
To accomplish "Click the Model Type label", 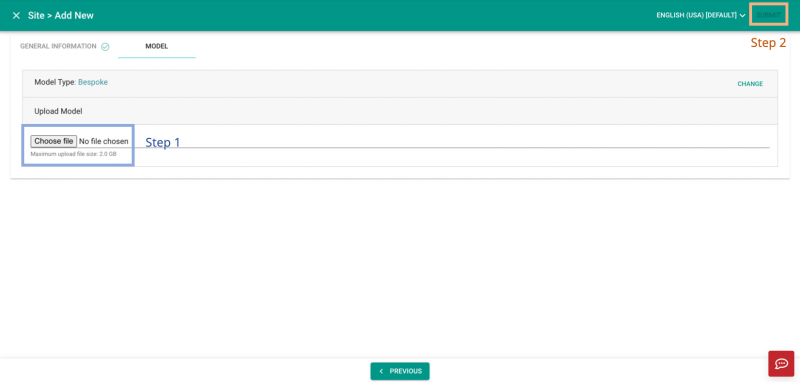I will click(55, 82).
